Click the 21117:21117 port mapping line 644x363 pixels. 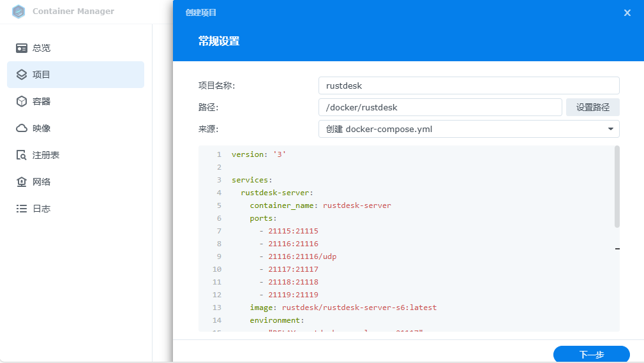pos(288,269)
